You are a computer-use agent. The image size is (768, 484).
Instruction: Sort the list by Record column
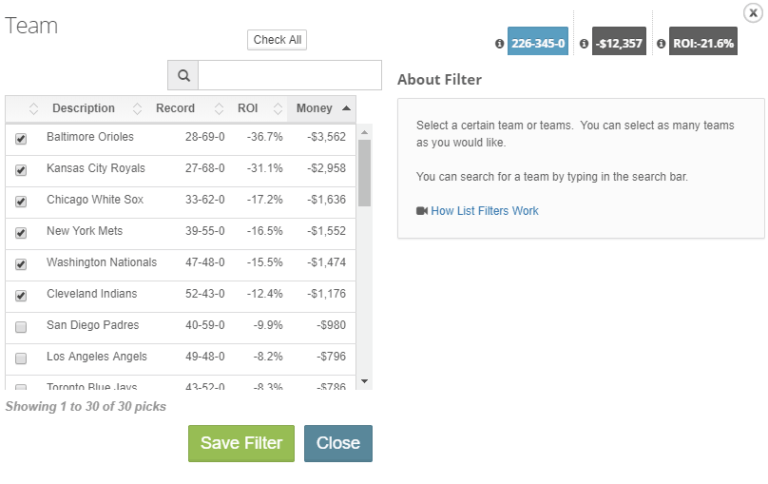[175, 108]
